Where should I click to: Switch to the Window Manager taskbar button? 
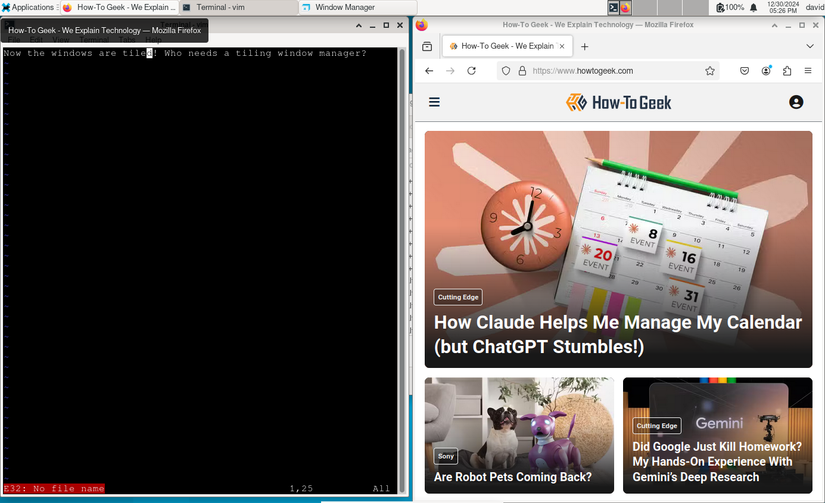coord(358,7)
